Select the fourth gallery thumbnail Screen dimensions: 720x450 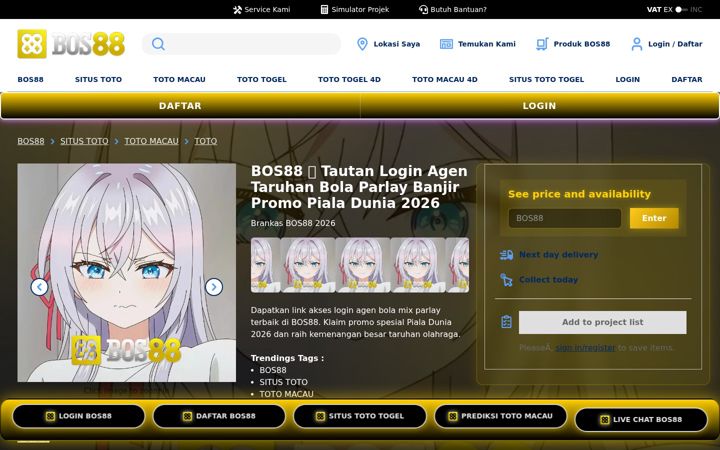(418, 265)
